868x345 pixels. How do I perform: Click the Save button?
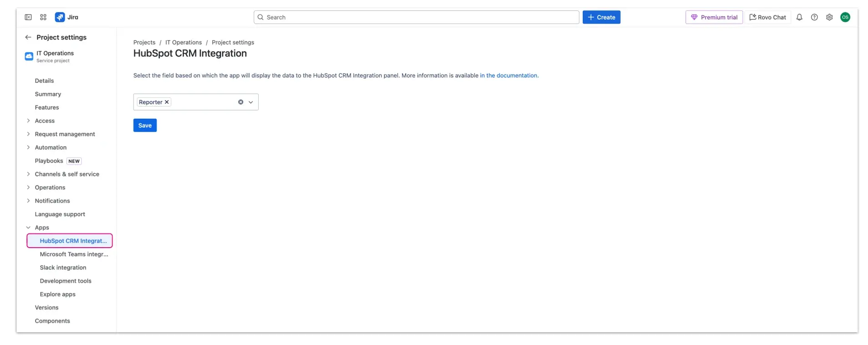tap(145, 125)
